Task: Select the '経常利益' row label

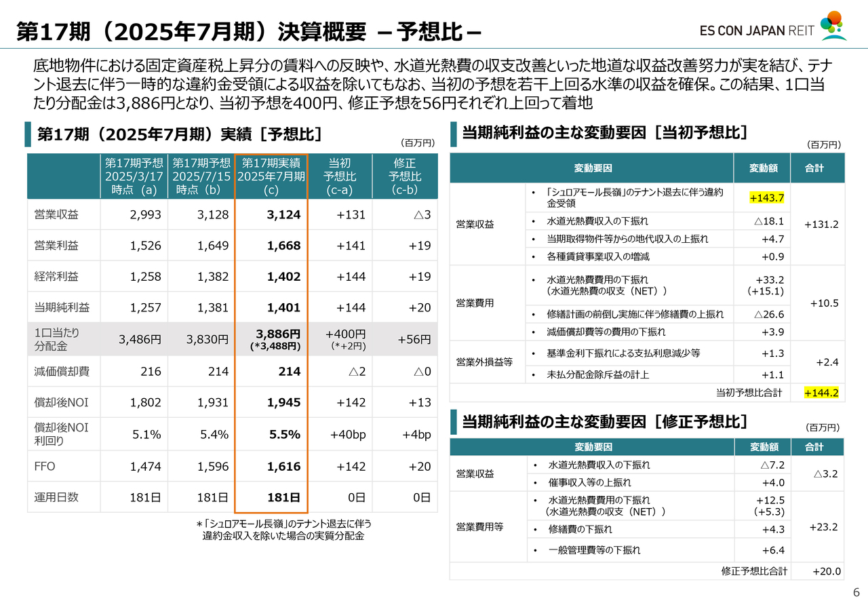Action: [x=56, y=276]
